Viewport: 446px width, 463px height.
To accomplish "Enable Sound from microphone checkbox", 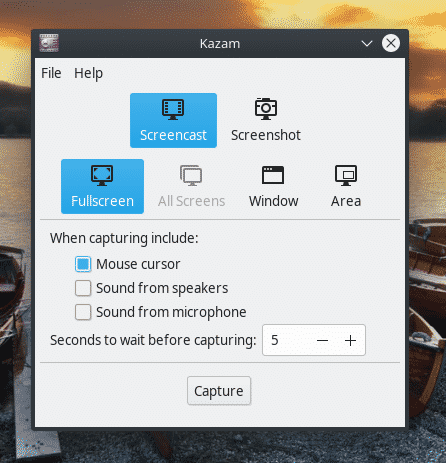I will click(x=83, y=312).
